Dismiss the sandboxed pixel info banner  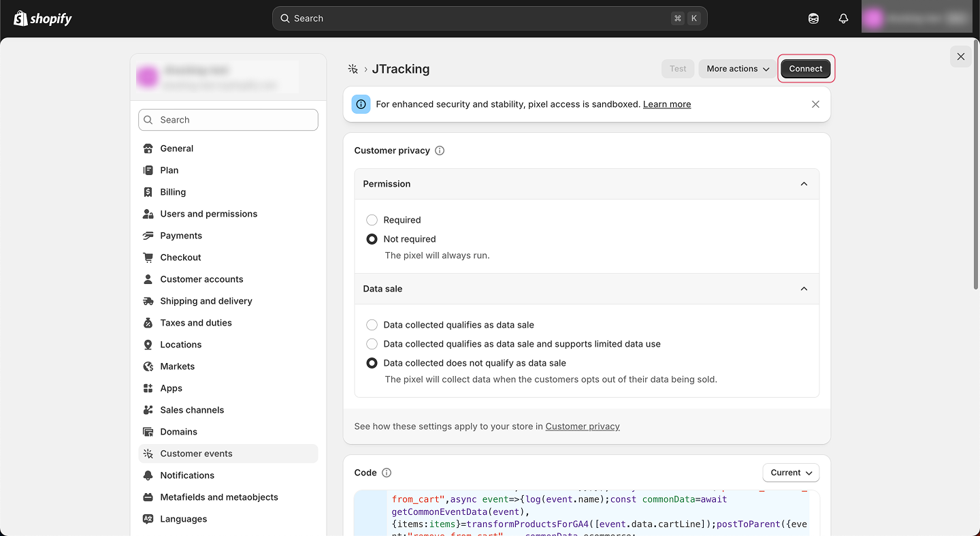(815, 104)
